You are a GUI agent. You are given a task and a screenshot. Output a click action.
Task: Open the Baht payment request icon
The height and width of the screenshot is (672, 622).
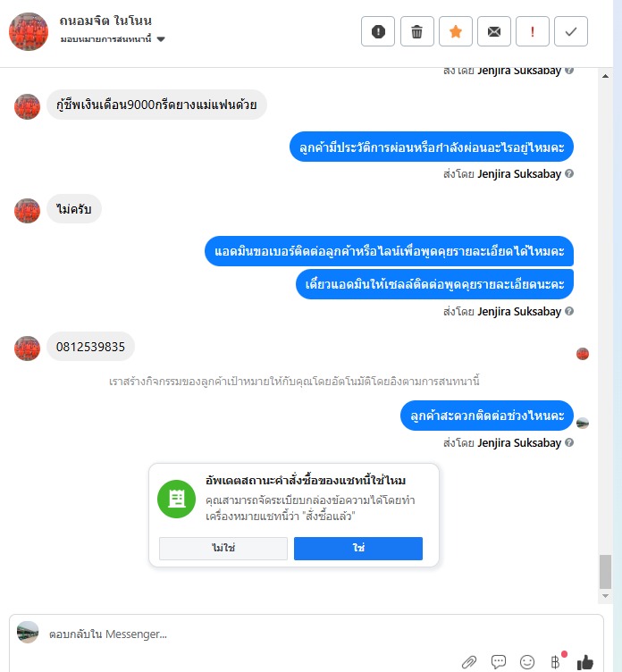(555, 661)
